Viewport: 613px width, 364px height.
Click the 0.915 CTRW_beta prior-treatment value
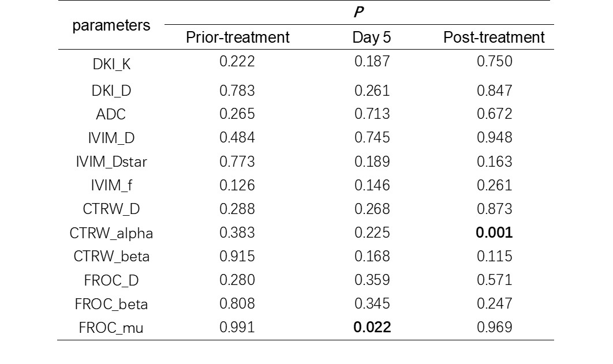click(237, 256)
